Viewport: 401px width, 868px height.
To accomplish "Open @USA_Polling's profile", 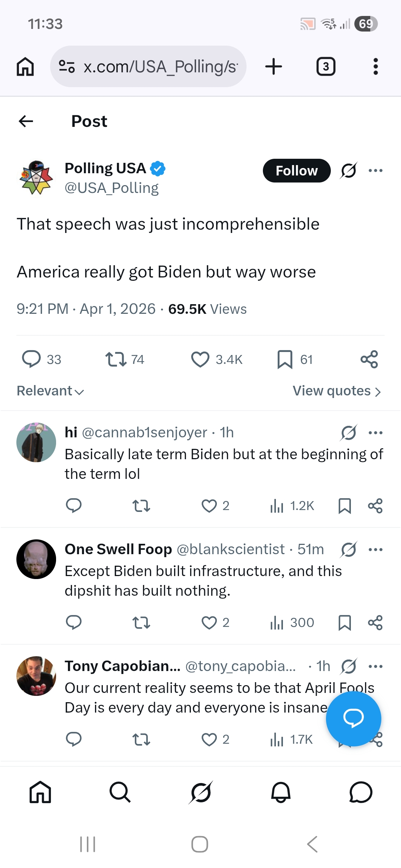I will [x=111, y=187].
